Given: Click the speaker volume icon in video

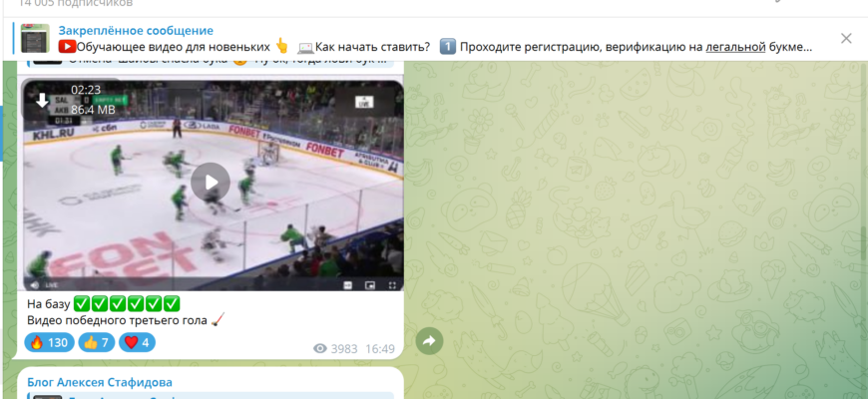Looking at the screenshot, I should [35, 285].
